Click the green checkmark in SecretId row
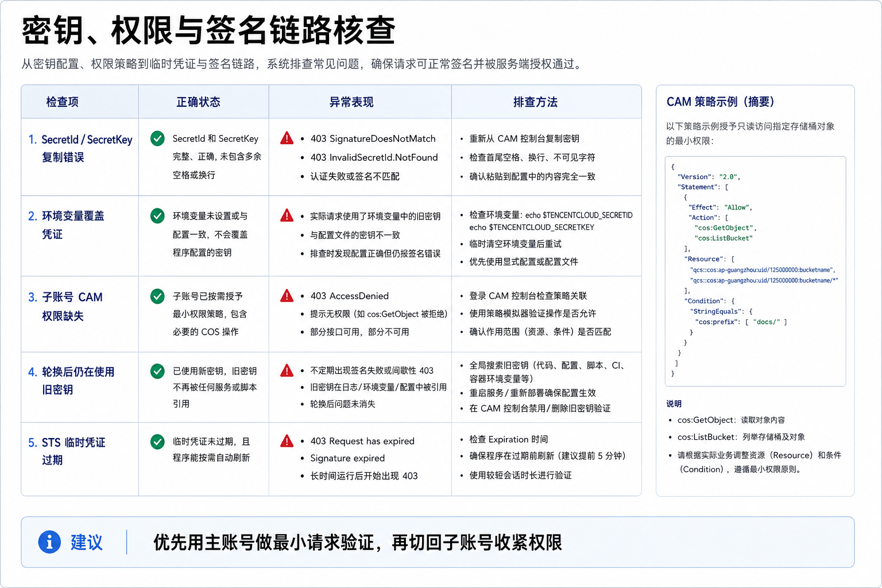Image resolution: width=882 pixels, height=588 pixels. click(x=157, y=138)
